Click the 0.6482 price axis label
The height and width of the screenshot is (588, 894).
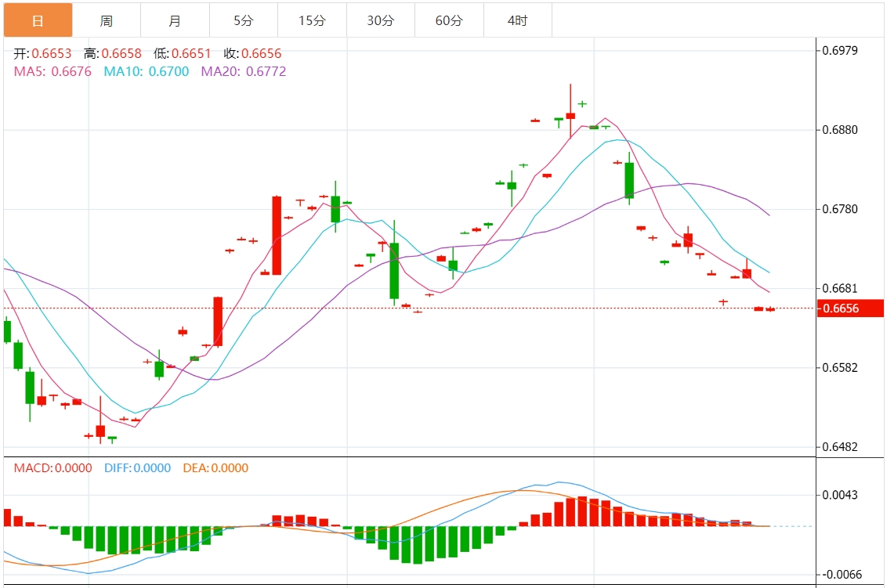840,446
